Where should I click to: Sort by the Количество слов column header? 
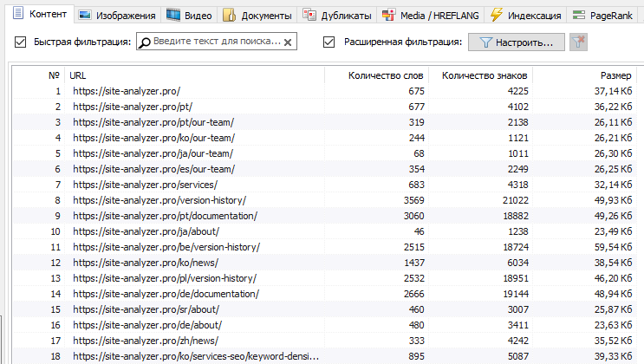pyautogui.click(x=377, y=75)
